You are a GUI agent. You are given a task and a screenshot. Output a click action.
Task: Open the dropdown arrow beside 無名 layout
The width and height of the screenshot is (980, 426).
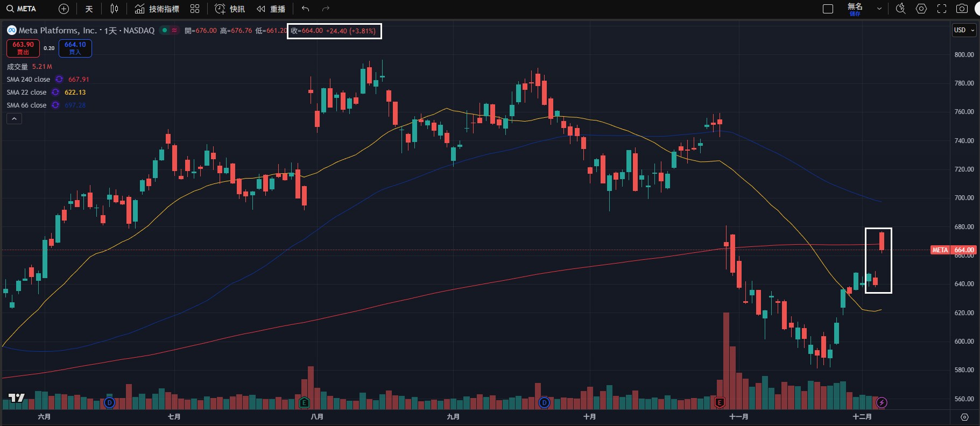pyautogui.click(x=879, y=9)
